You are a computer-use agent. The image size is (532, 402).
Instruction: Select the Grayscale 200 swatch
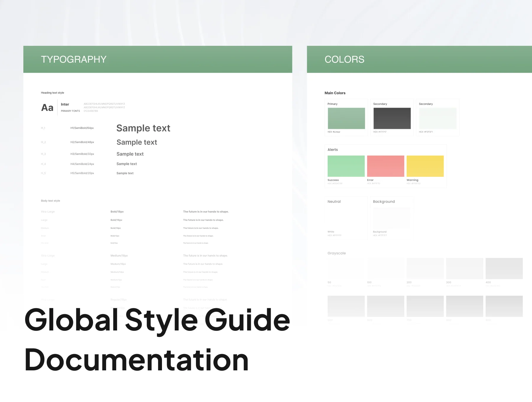pyautogui.click(x=425, y=268)
